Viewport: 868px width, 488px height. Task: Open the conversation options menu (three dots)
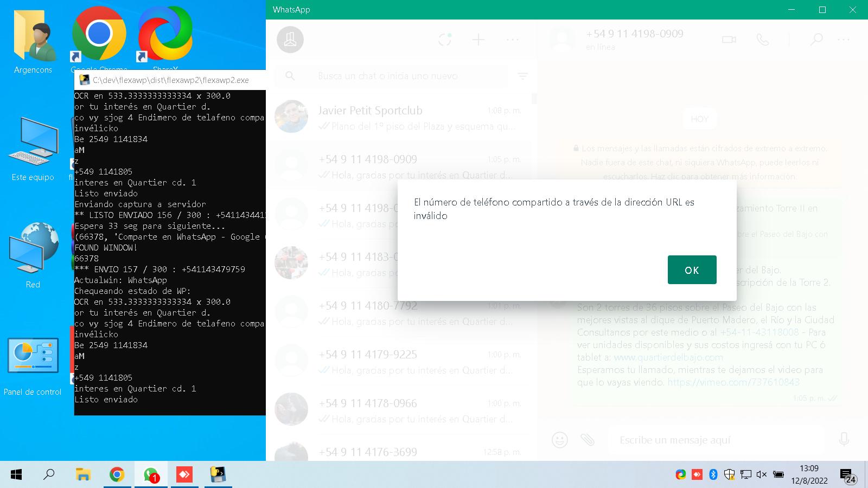[844, 40]
